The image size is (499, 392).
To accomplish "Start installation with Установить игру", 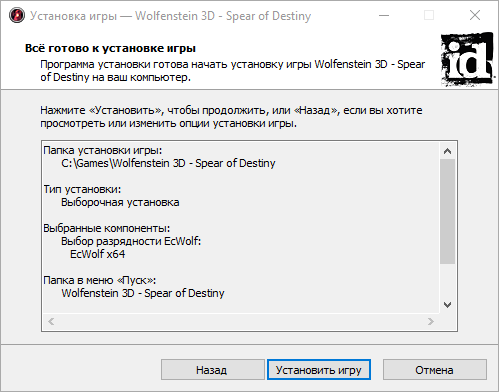I will [319, 370].
